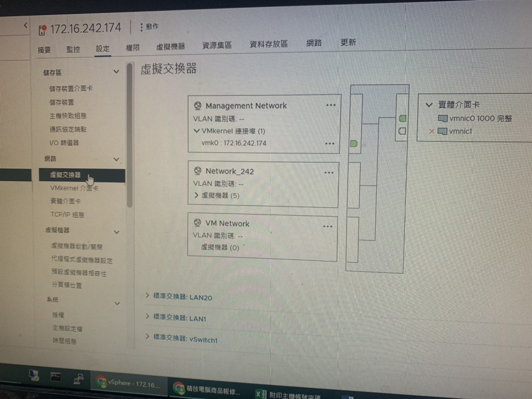
Task: Select 代理程式虛擬機器設定 in sidebar
Action: [82, 260]
